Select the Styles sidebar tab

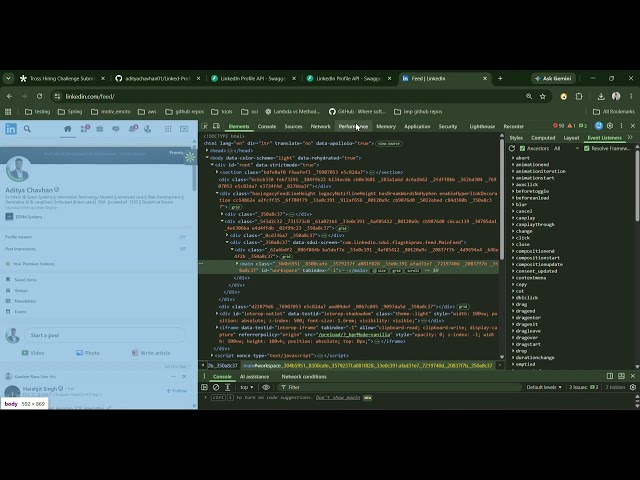[516, 138]
